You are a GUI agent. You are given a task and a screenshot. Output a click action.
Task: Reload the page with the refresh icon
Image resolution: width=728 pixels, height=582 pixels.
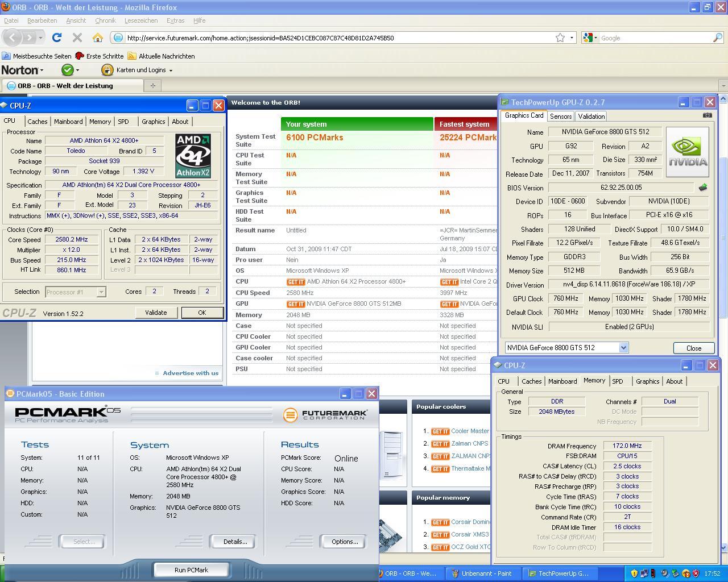click(x=56, y=38)
